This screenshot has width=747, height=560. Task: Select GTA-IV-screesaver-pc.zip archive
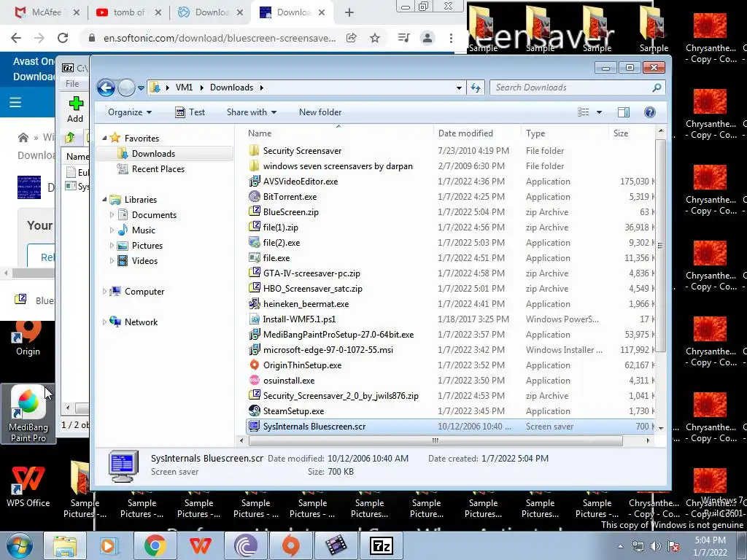pos(311,273)
